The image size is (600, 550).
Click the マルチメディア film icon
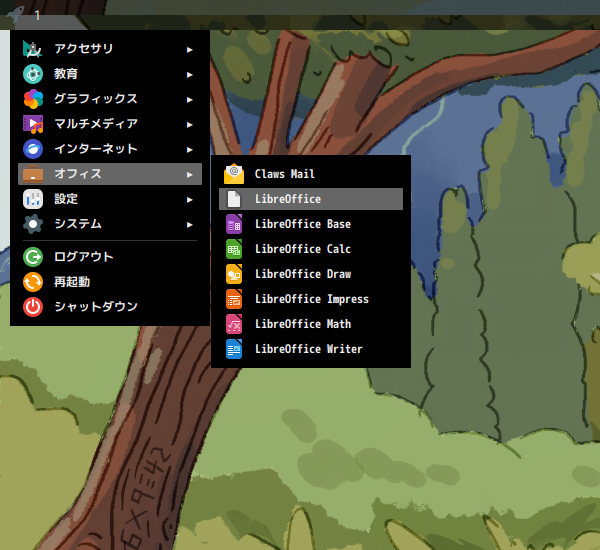33,124
